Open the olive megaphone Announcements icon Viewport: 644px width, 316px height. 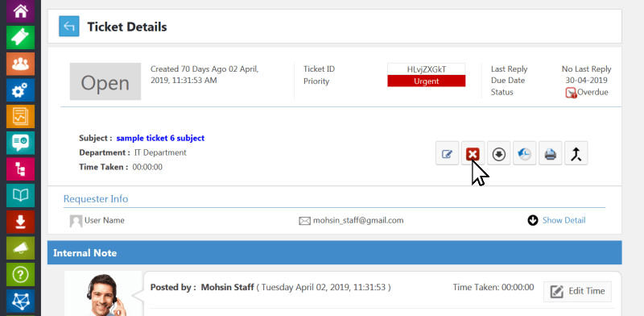pyautogui.click(x=20, y=248)
